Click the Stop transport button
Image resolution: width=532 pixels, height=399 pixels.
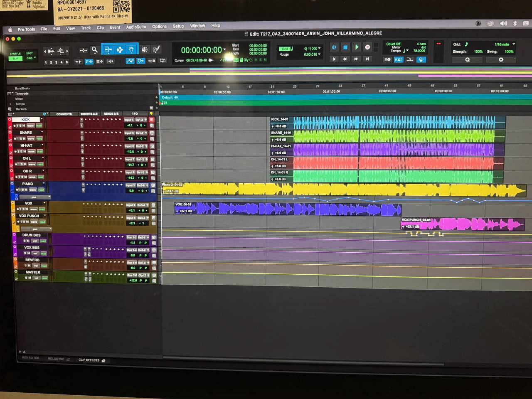345,47
